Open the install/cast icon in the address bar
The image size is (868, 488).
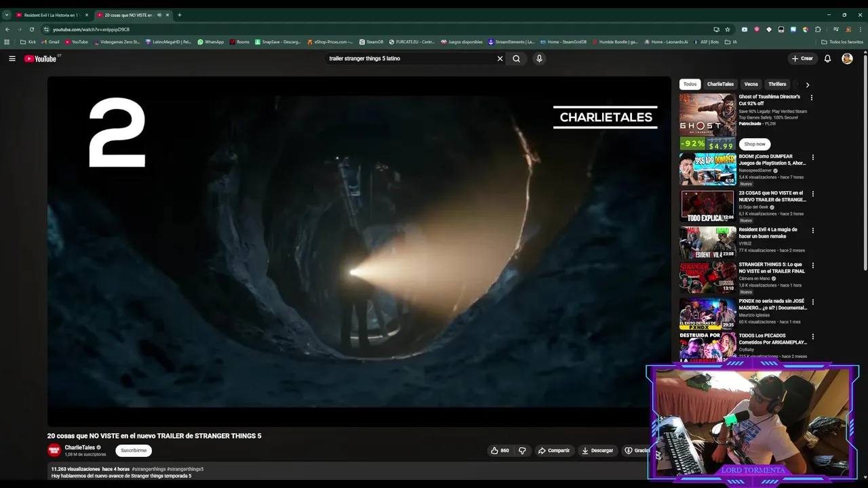coord(716,29)
